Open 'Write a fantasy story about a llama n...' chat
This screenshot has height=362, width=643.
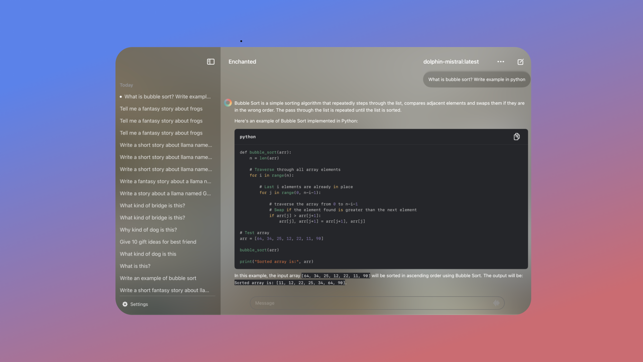pos(165,181)
